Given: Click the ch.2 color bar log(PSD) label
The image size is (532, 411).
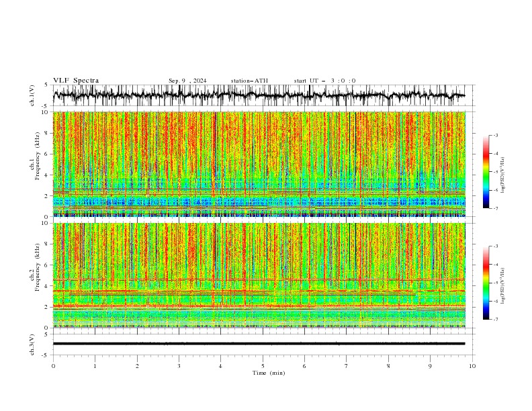Looking at the screenshot, I should tap(502, 285).
